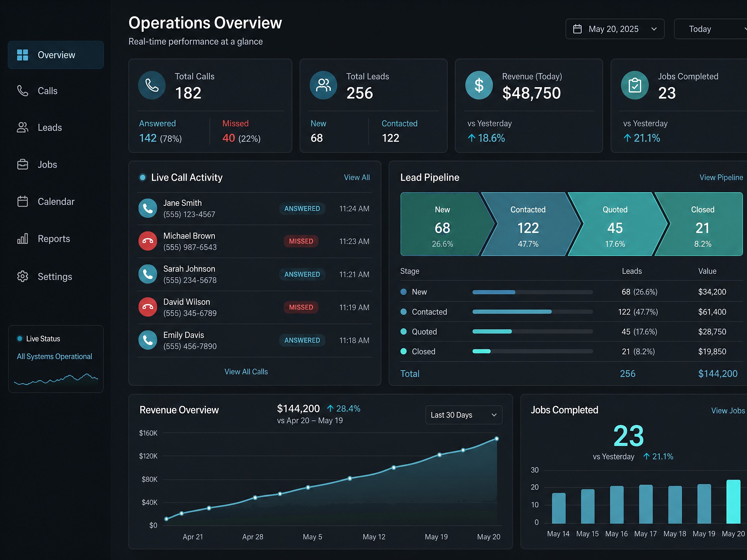Click the Quoted stage progress bar
The image size is (747, 560).
(533, 331)
